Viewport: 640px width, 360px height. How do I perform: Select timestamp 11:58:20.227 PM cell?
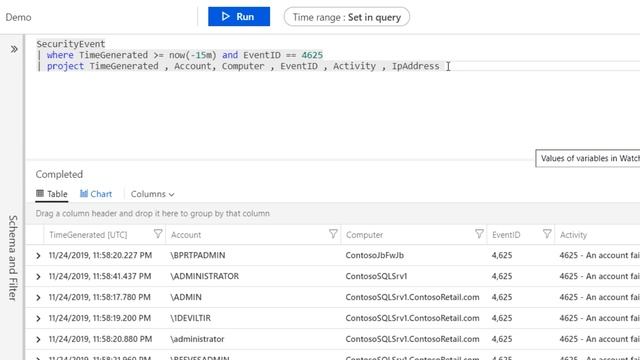100,256
